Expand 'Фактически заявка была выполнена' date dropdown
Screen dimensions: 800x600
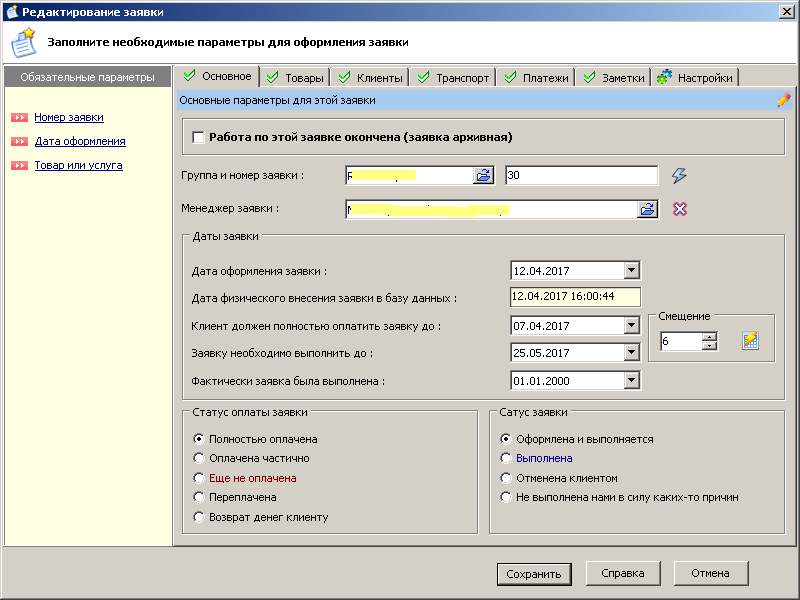point(630,380)
